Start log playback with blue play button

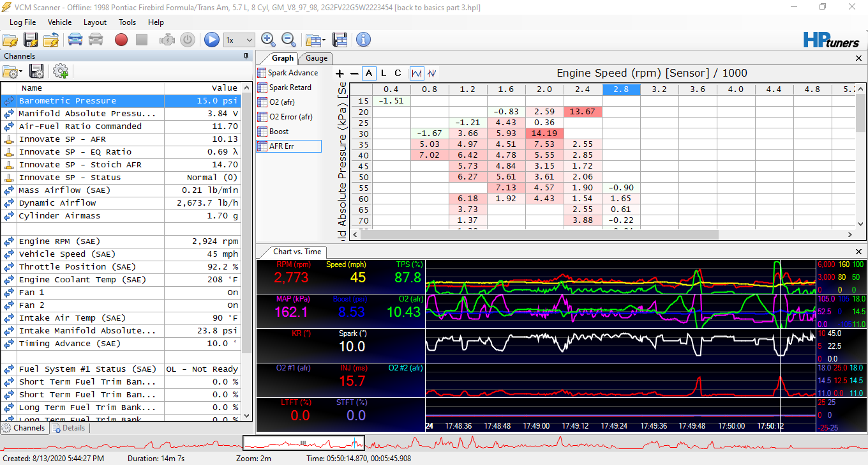212,40
